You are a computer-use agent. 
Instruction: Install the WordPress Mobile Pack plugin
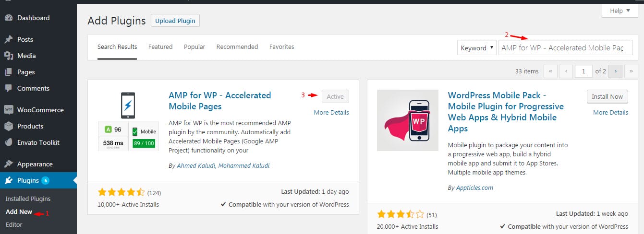click(x=607, y=96)
